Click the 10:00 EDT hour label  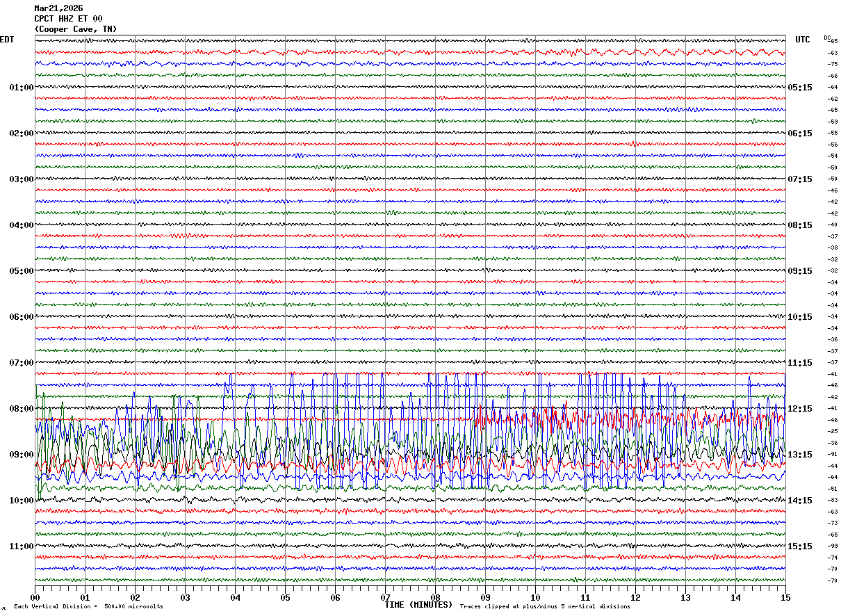click(21, 501)
